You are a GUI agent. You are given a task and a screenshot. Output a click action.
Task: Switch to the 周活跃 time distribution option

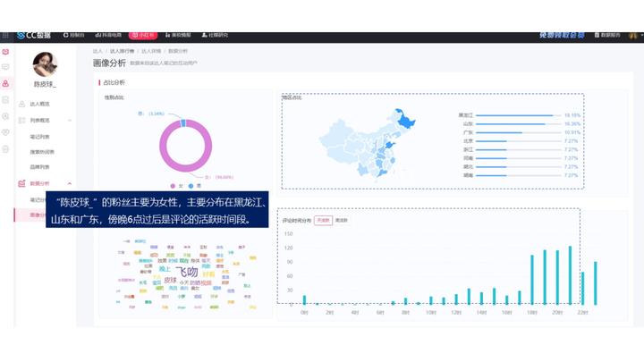pos(342,221)
